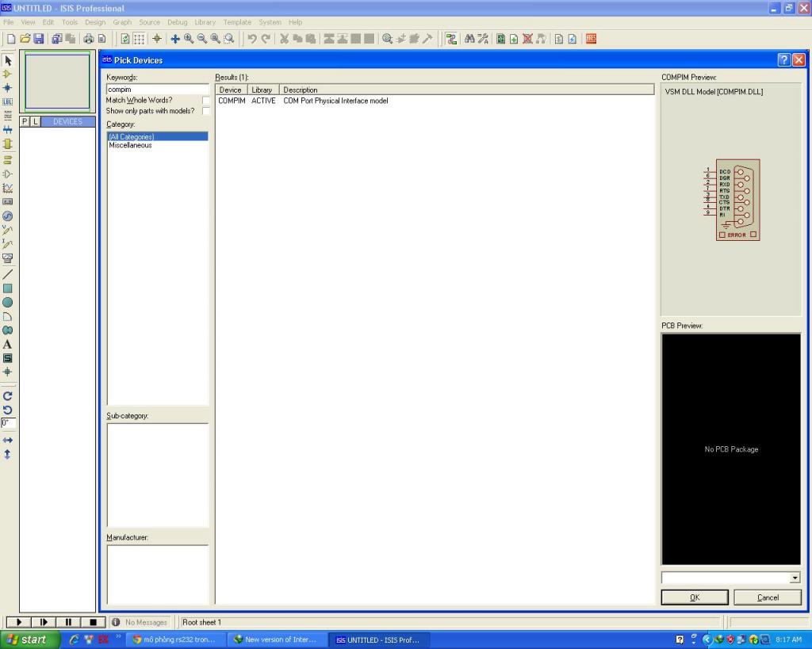
Task: Select the 2D line drawing tool
Action: point(8,274)
